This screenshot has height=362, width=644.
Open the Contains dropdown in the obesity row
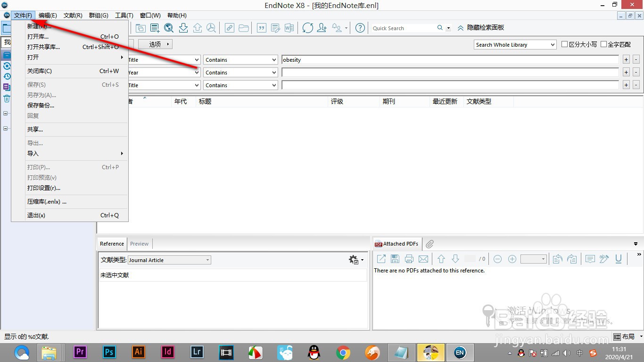[x=240, y=60]
